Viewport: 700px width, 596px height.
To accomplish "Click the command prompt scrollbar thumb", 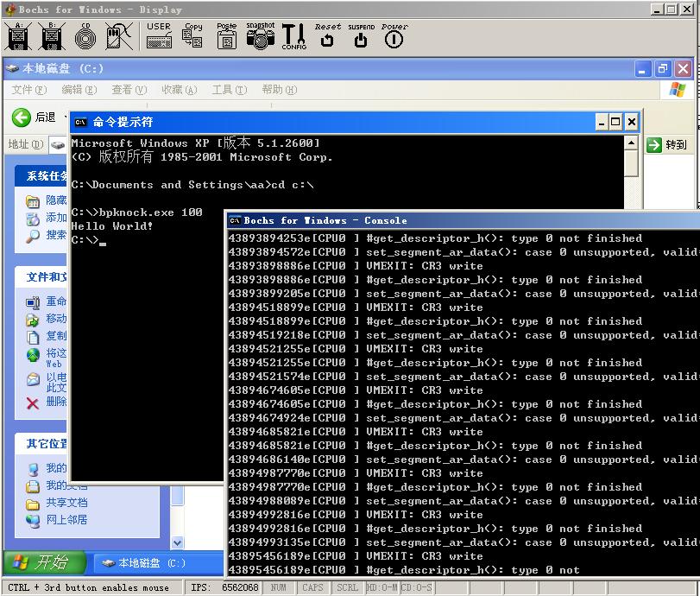I will point(631,163).
